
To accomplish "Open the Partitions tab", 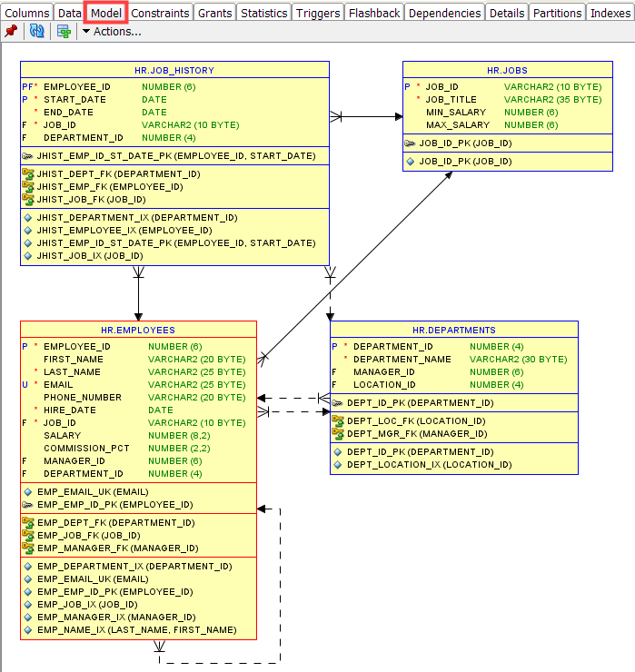I will click(x=558, y=14).
